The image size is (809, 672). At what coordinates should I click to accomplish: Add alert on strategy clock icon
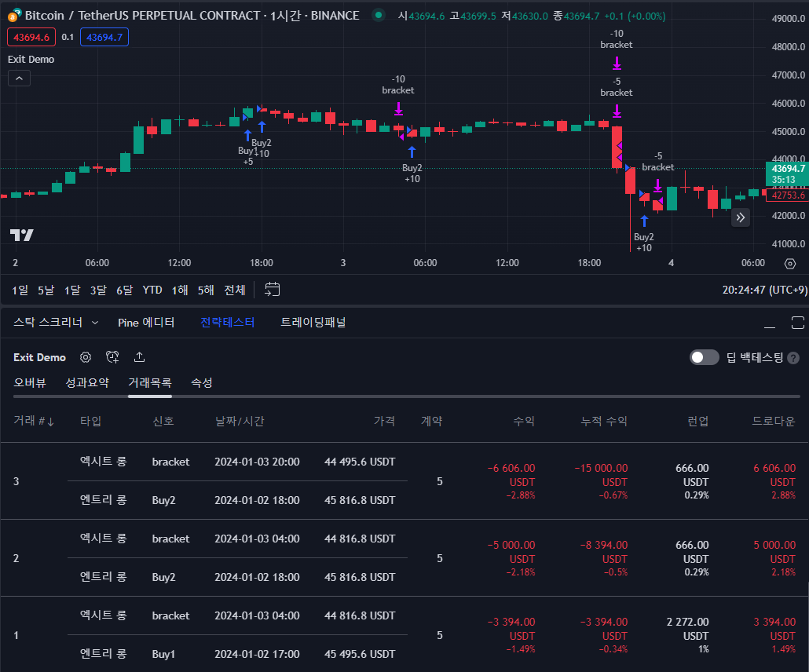point(112,357)
